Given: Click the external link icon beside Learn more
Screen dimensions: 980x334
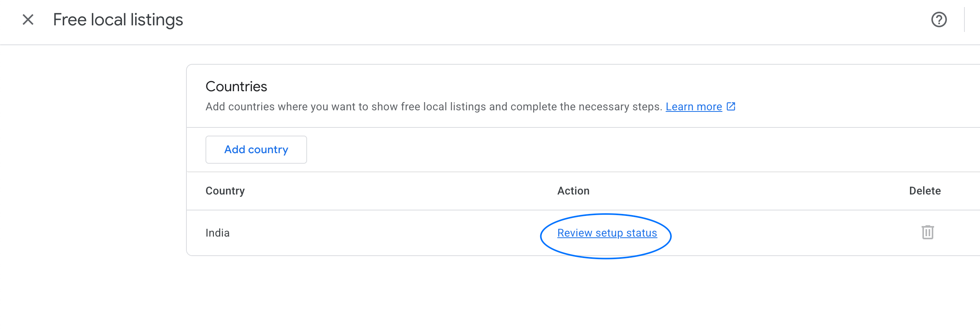Looking at the screenshot, I should point(731,106).
